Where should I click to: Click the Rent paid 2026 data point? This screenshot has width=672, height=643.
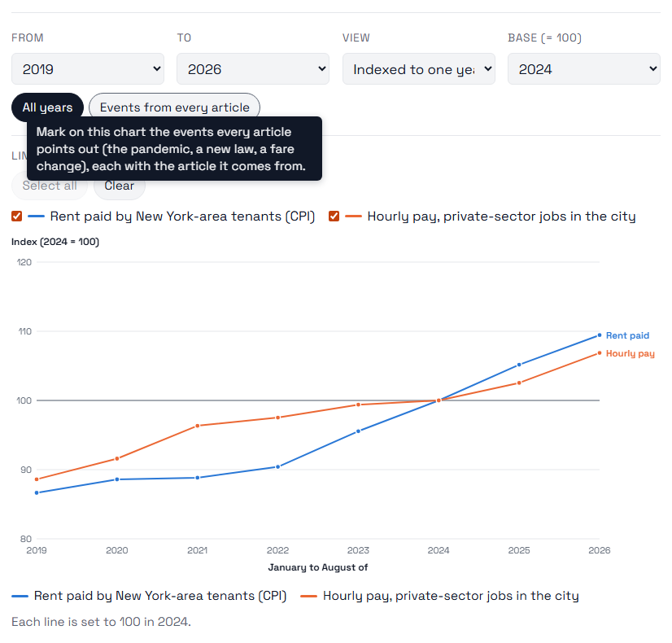(599, 335)
